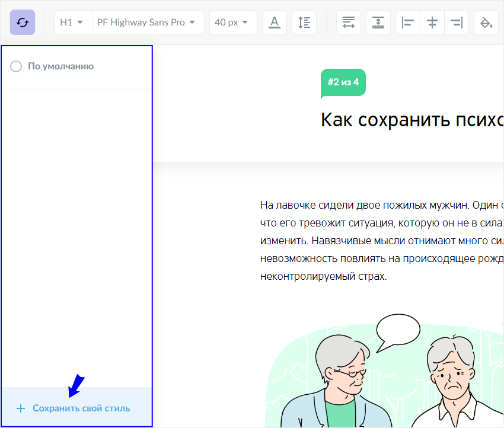The height and width of the screenshot is (428, 504).
Task: Click the green #2 из 4 badge
Action: 343,82
